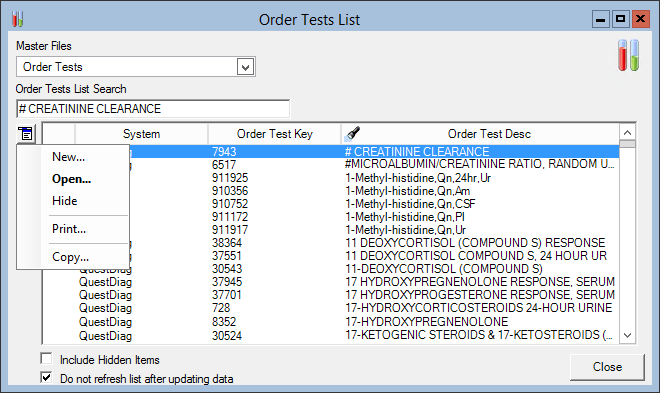Maximize the Order Tests List window
660x393 pixels.
point(620,19)
